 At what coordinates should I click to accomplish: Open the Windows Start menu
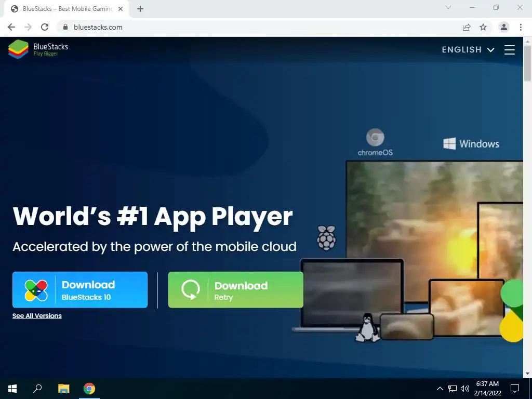coord(12,389)
